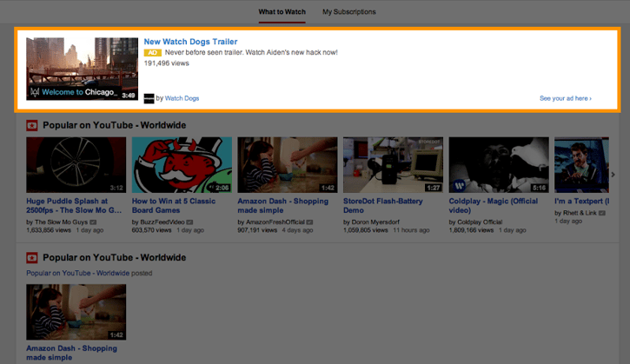Open the first Popular on YouTube - Worldwide heading
The width and height of the screenshot is (630, 364).
[x=115, y=125]
